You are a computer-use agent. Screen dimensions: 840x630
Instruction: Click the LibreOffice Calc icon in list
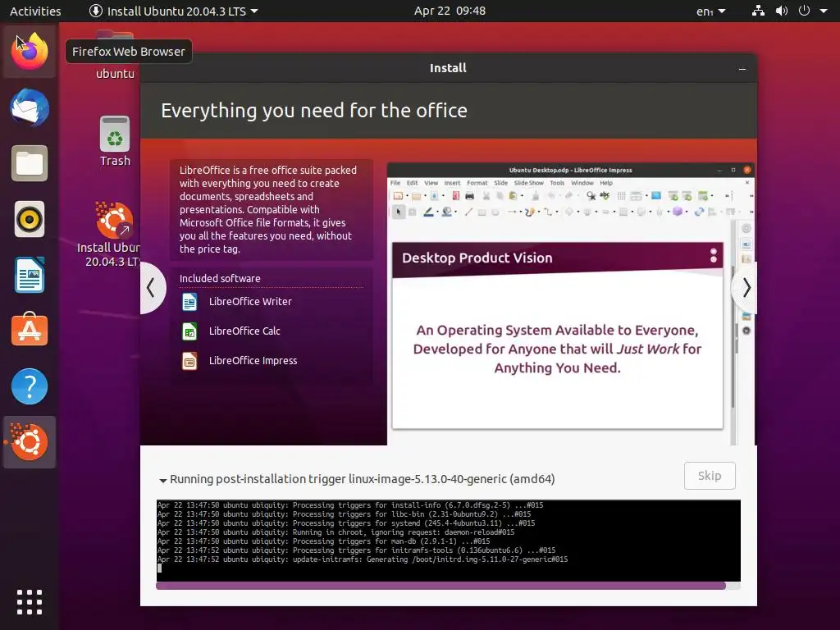pos(189,331)
